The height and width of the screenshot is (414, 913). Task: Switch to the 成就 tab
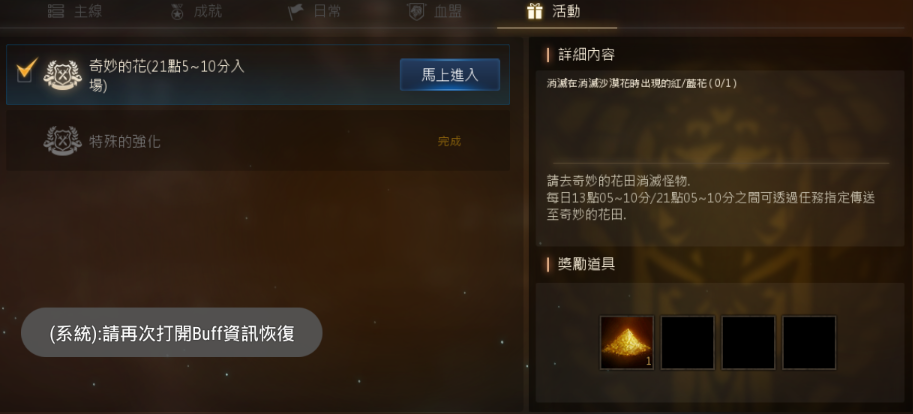(197, 11)
